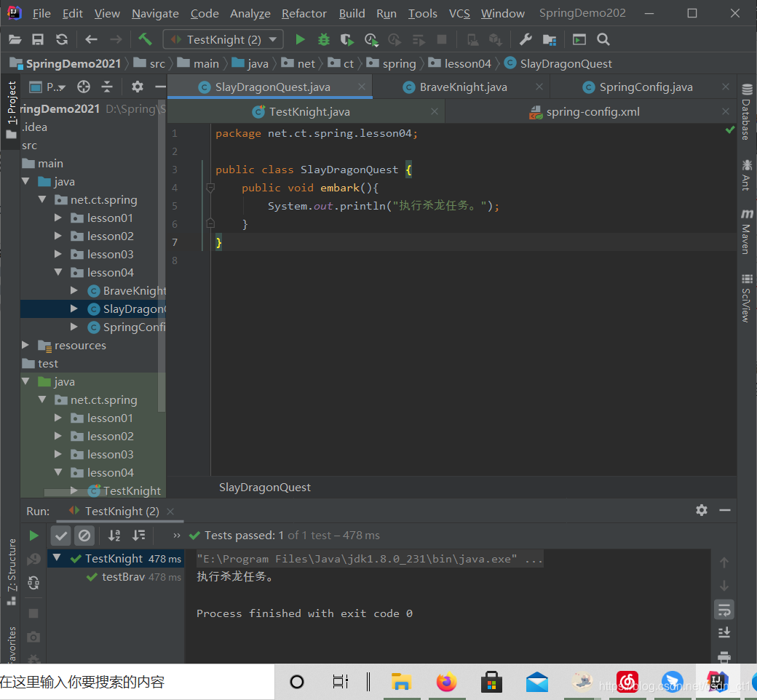The height and width of the screenshot is (700, 757).
Task: Expand lesson02 folder under main
Action: [58, 236]
